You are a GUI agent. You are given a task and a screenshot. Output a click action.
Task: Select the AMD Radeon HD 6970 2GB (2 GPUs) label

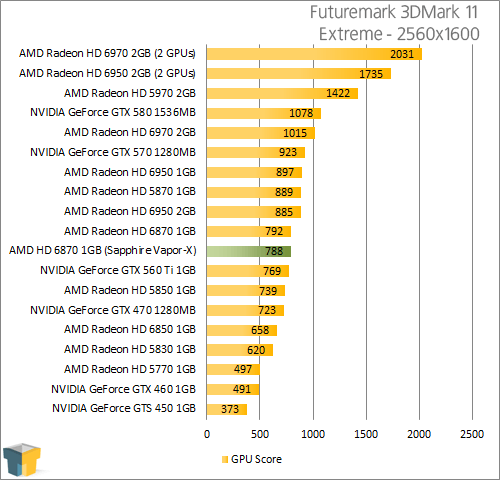(107, 53)
